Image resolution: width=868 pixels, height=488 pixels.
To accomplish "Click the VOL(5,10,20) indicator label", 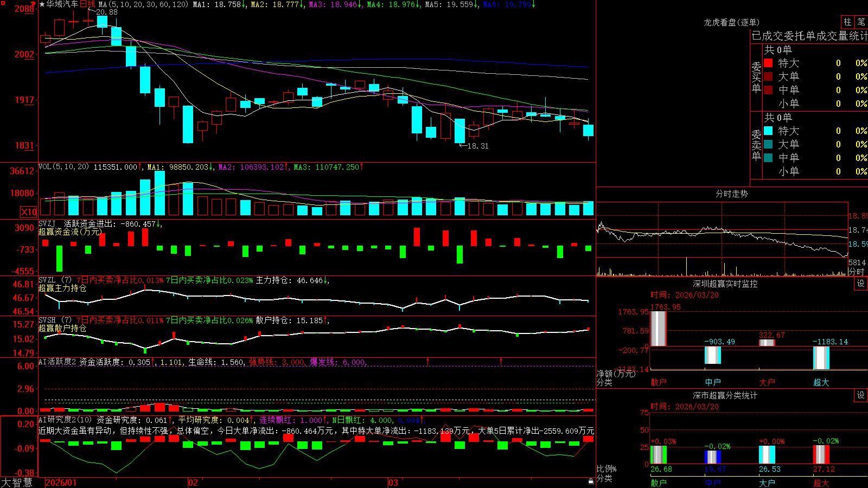I will [63, 167].
